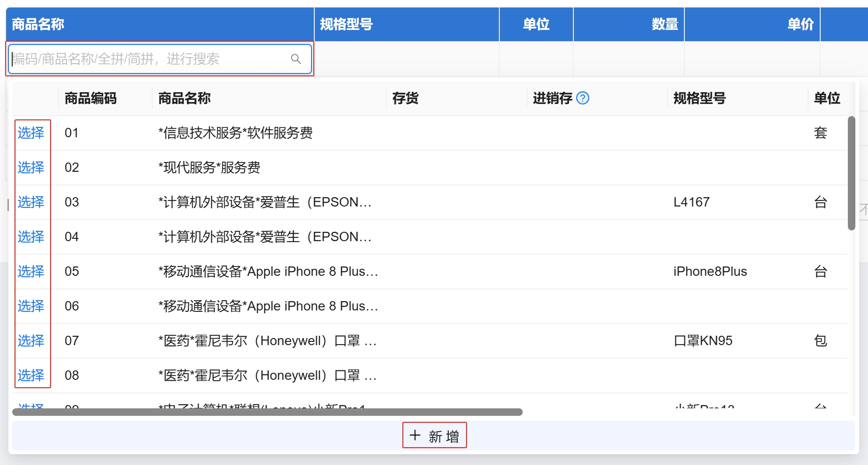Click the 存货 column header
The image size is (868, 465).
click(405, 98)
